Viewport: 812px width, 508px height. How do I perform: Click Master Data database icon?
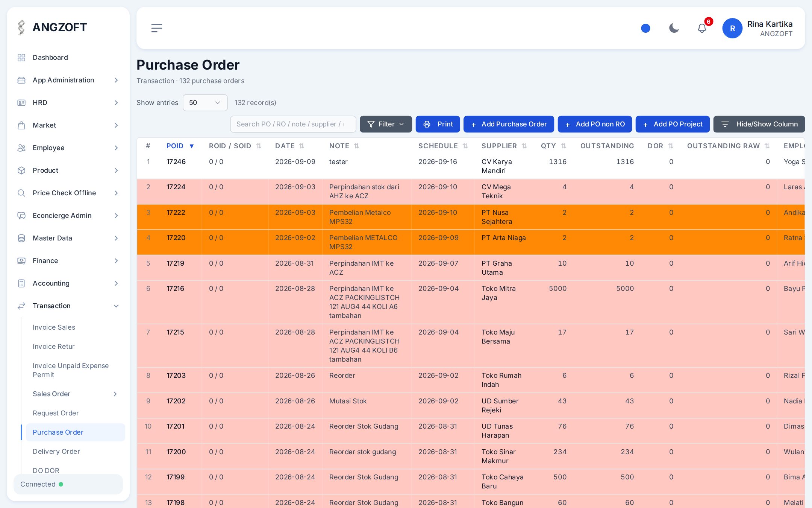(21, 238)
